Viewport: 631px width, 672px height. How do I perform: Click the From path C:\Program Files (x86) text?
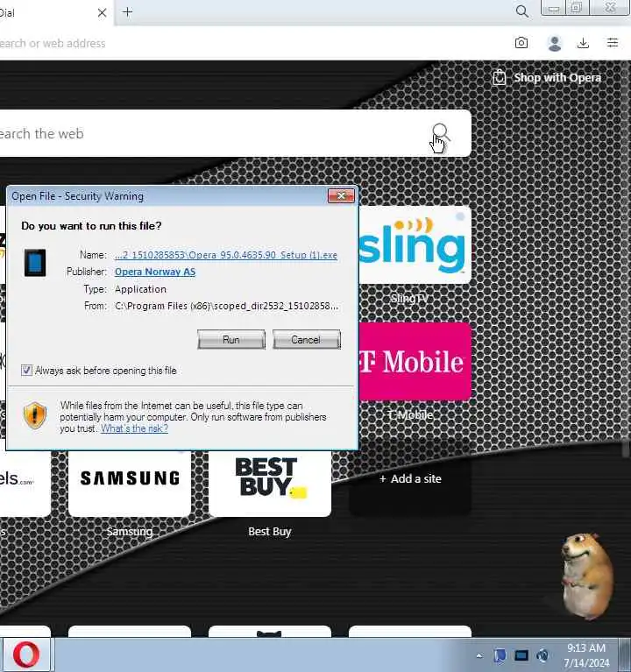click(227, 306)
